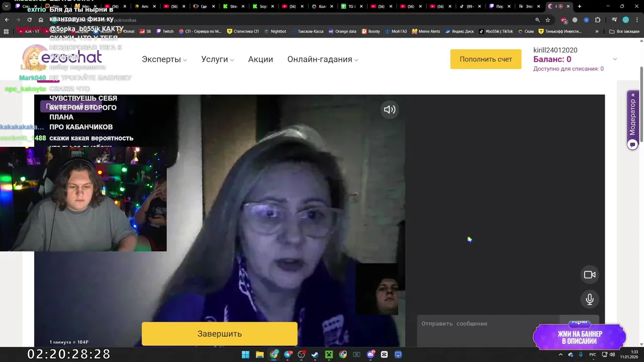Open the Акции menu item

click(261, 59)
